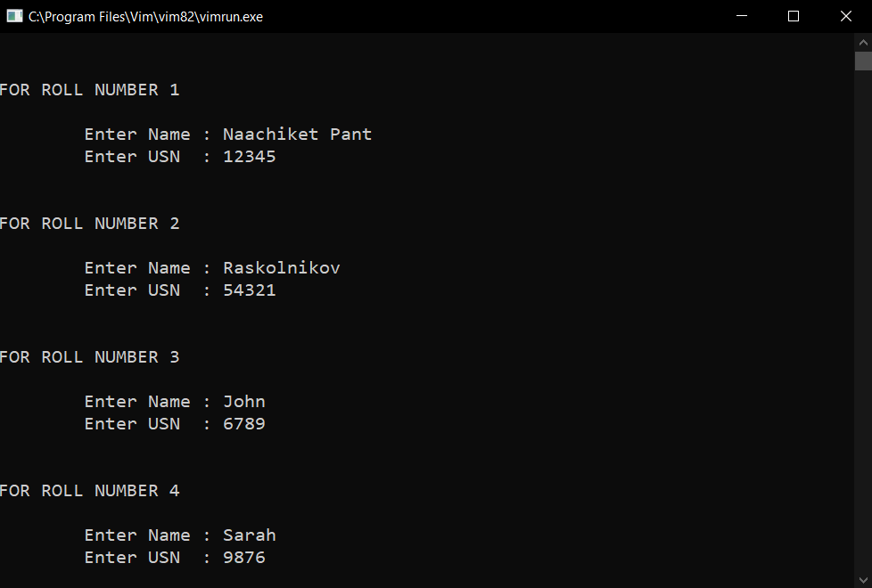Select the USN value 12345
The image size is (872, 588).
click(x=249, y=156)
